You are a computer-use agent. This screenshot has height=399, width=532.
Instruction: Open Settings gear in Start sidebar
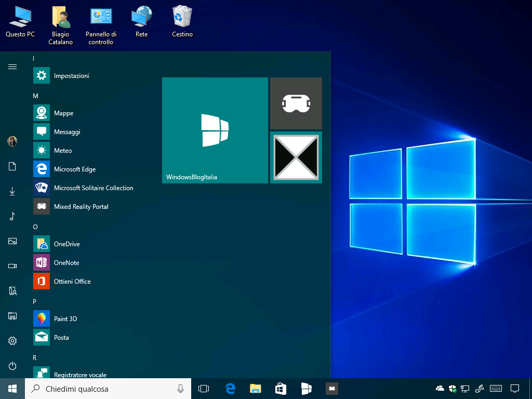[x=12, y=341]
